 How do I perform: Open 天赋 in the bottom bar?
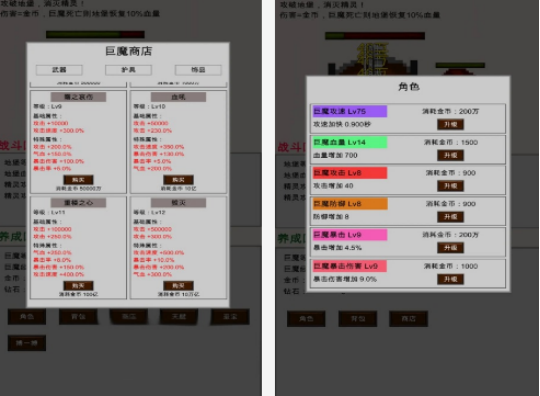179,316
